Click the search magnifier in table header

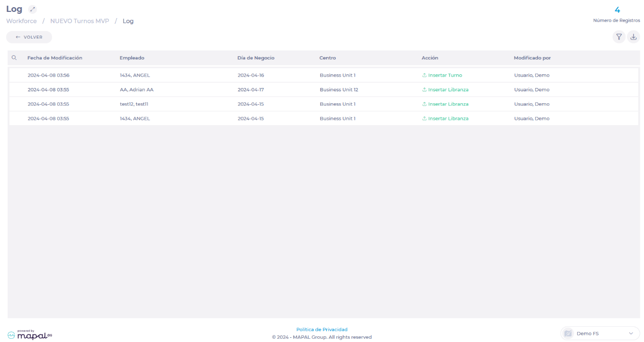coord(14,58)
